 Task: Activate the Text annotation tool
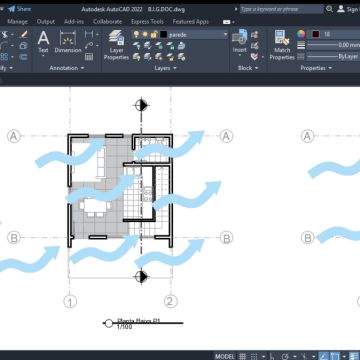click(43, 42)
